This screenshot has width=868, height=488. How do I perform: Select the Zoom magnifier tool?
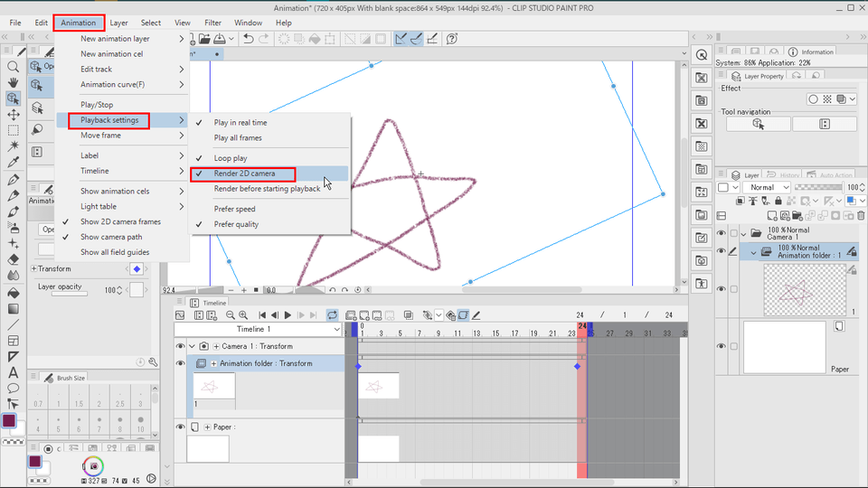pos(14,67)
